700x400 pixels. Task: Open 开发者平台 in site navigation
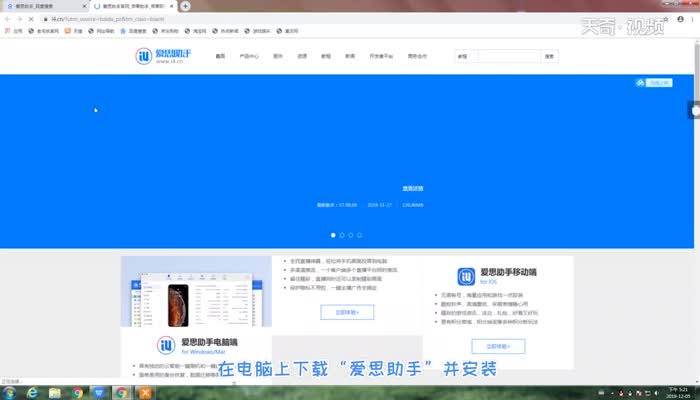381,56
